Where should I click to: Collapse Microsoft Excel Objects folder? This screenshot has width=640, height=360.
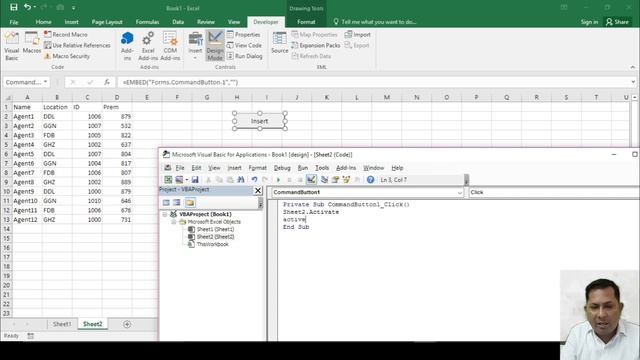pyautogui.click(x=173, y=222)
